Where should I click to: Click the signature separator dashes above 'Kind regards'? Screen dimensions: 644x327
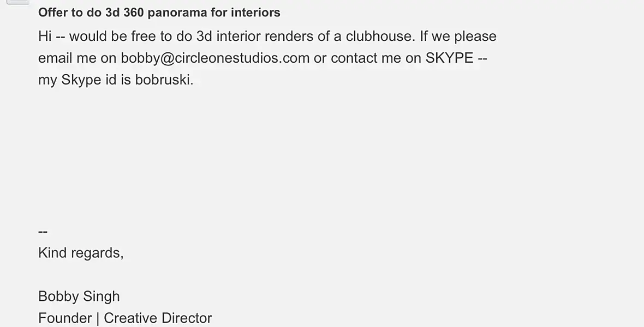[43, 232]
